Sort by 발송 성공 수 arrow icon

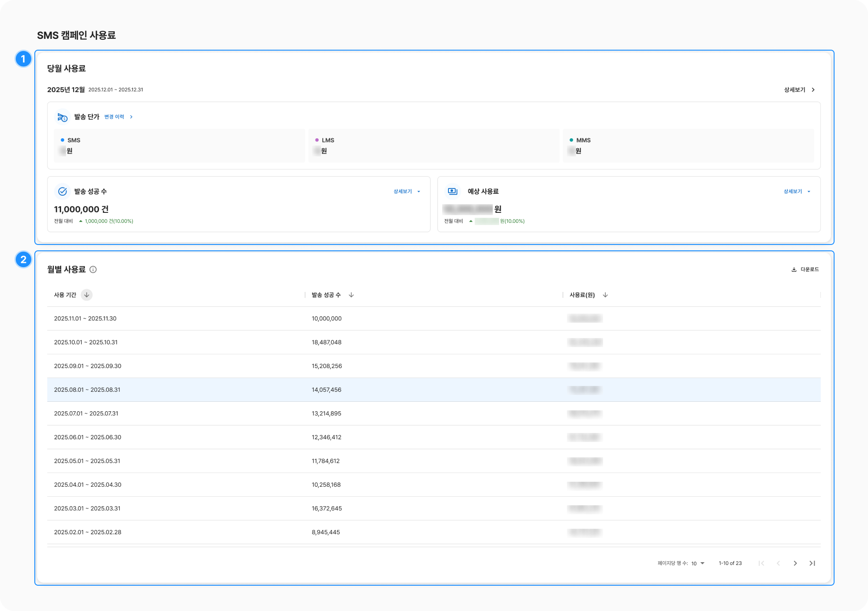(x=351, y=295)
